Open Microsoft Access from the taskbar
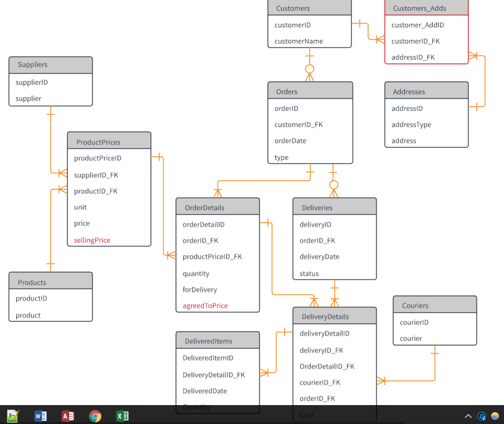Viewport: 504px width, 424px height. pos(68,416)
